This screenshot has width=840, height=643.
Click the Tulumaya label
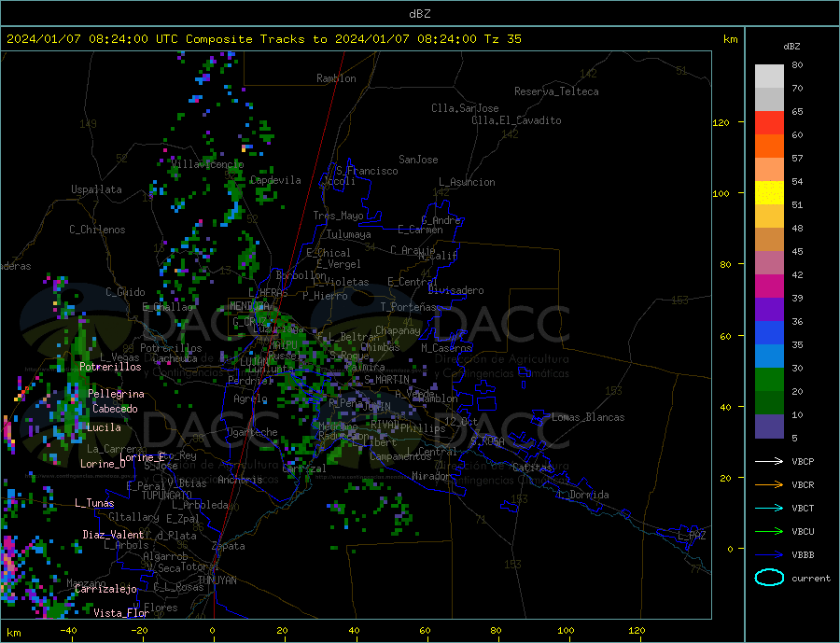coord(348,234)
